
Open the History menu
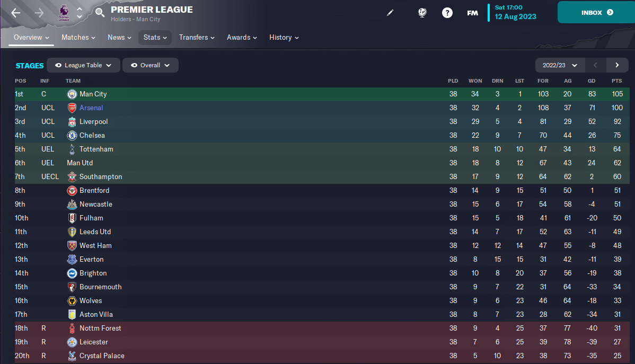click(x=284, y=37)
